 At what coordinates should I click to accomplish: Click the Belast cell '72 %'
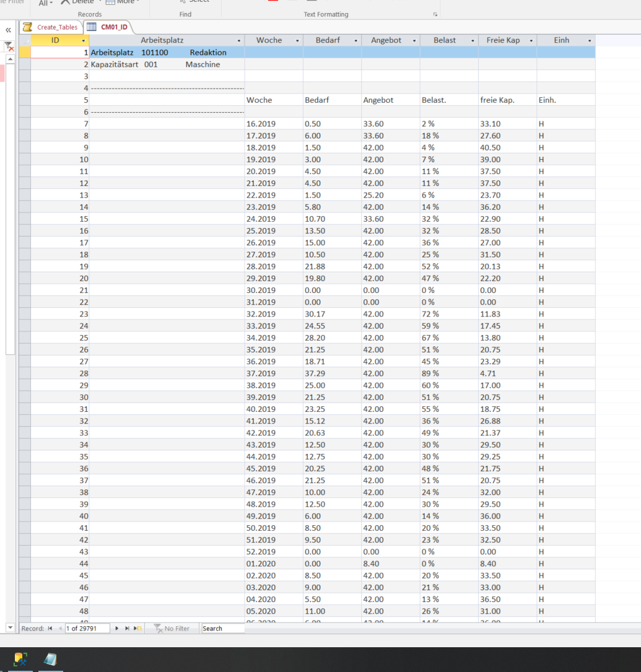tap(449, 314)
